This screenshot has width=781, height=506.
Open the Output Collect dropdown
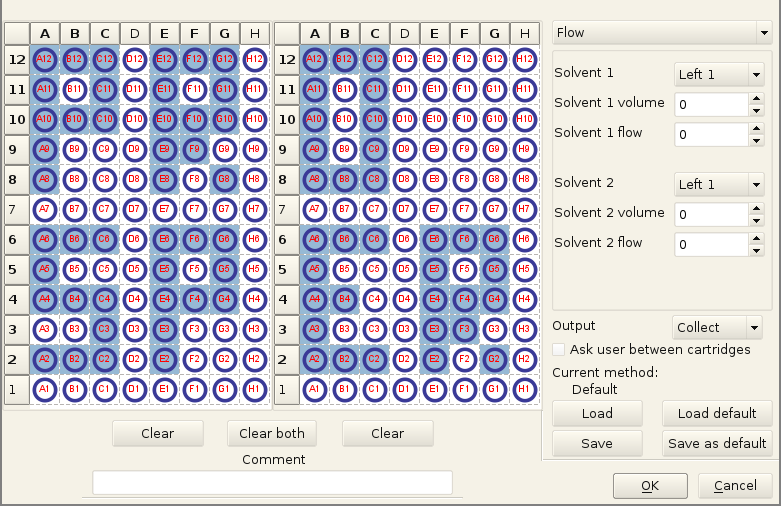[717, 327]
